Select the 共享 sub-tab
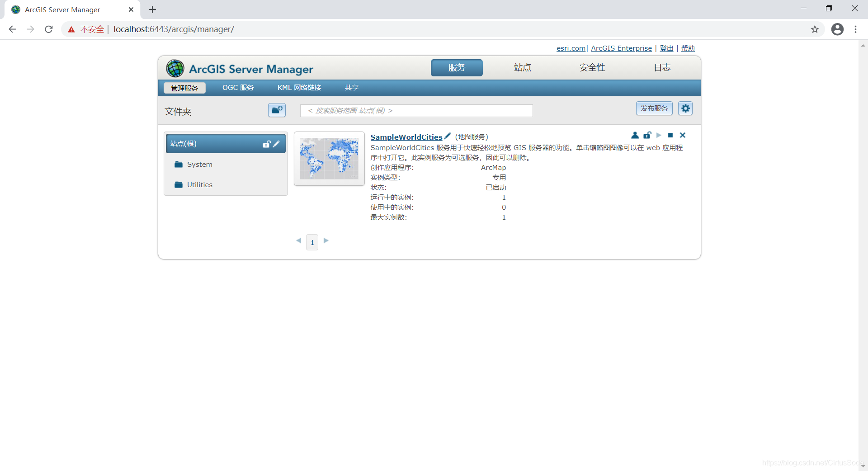The image size is (868, 471). tap(351, 88)
